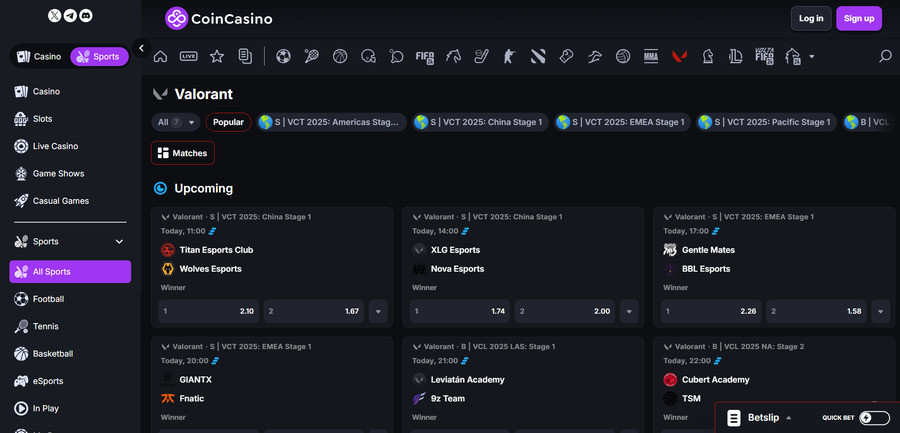The image size is (900, 433).
Task: Open the Home icon in sports toolbar
Action: (x=160, y=56)
